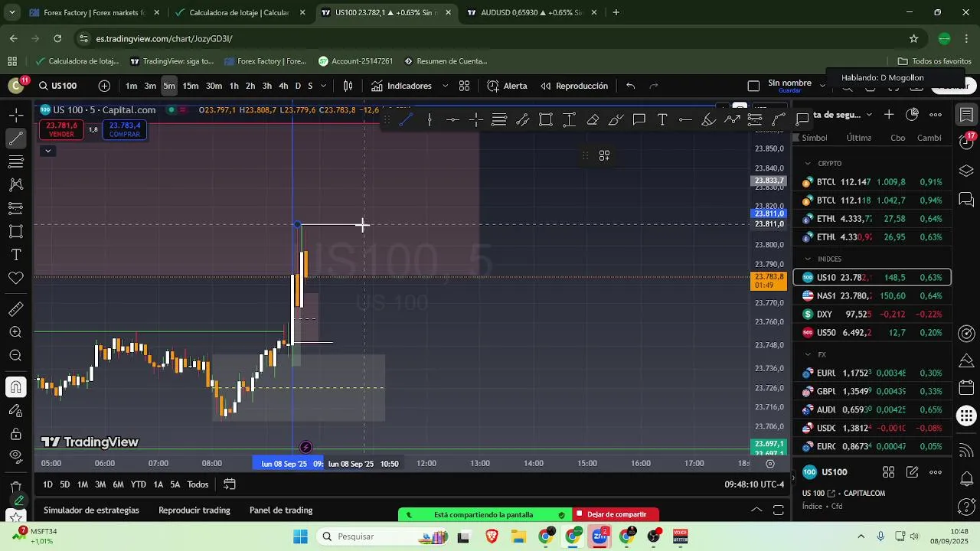This screenshot has height=551, width=980.
Task: Toggle lock all drawings padlock
Action: click(x=16, y=434)
